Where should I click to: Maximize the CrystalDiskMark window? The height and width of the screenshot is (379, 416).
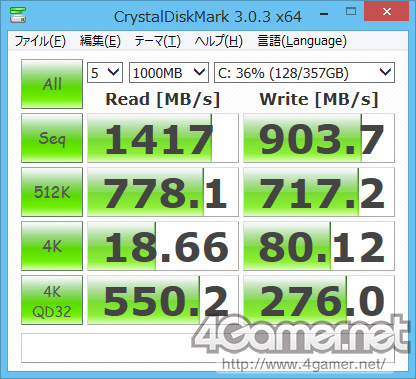[x=351, y=12]
